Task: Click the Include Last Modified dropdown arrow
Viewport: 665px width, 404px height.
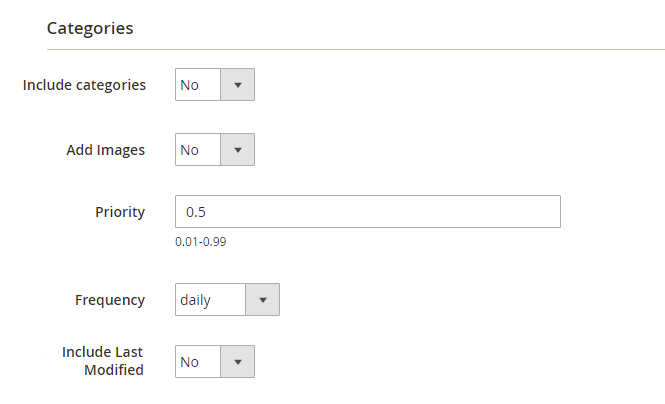Action: click(238, 362)
